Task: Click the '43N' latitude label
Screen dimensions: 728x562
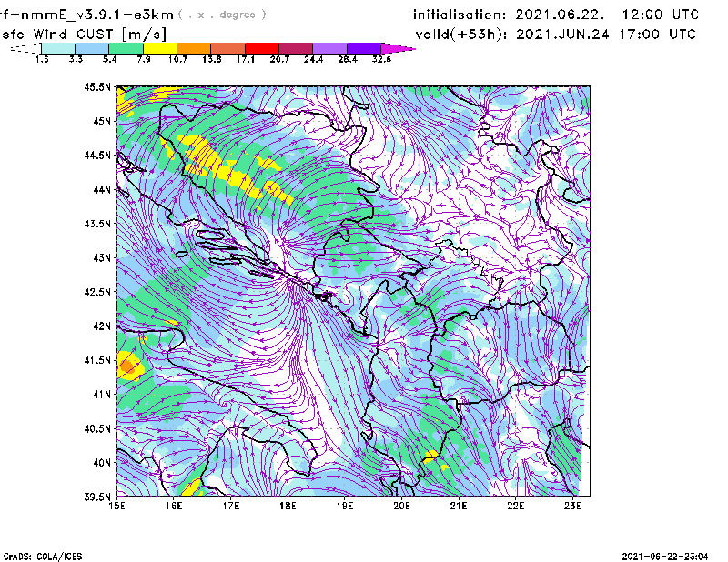Action: click(102, 257)
